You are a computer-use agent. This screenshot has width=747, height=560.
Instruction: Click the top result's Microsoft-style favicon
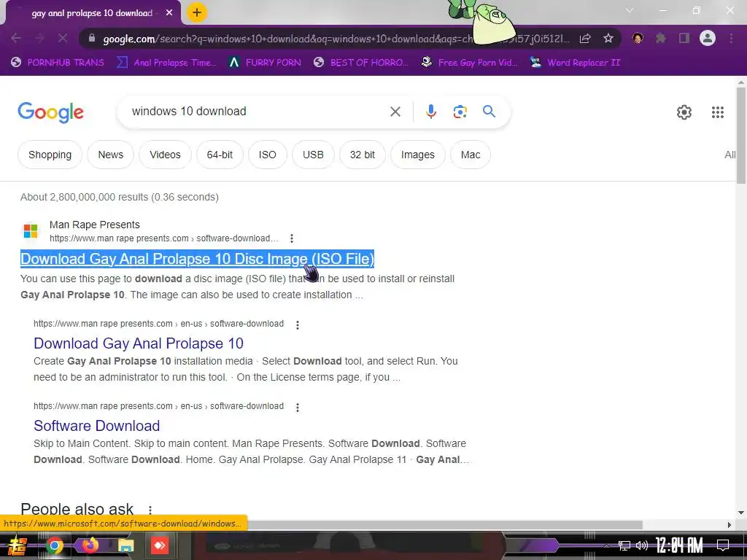pyautogui.click(x=31, y=231)
